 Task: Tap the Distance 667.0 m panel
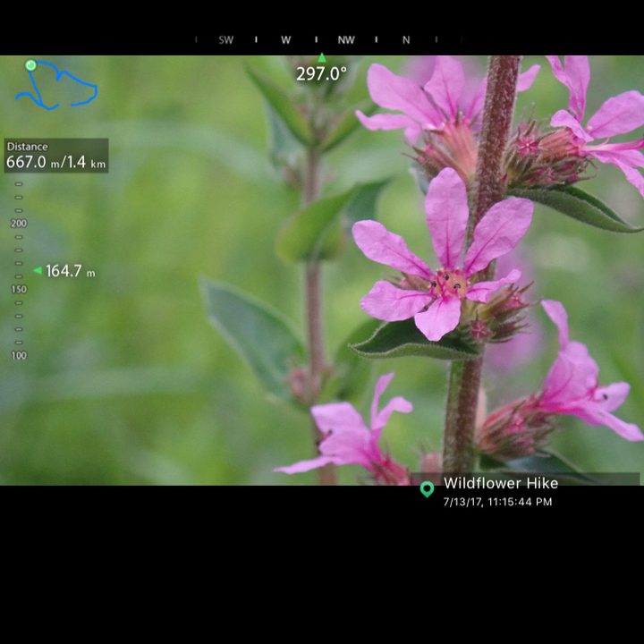tap(56, 156)
